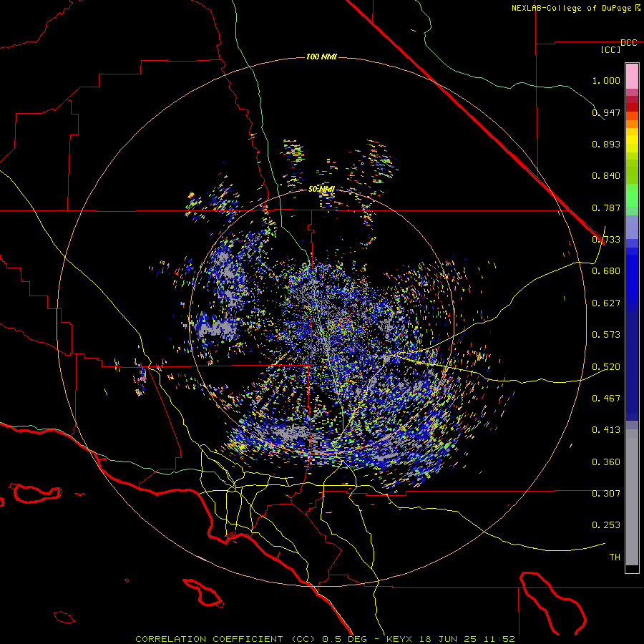Click the 18 JUN 25 date text

(449, 639)
